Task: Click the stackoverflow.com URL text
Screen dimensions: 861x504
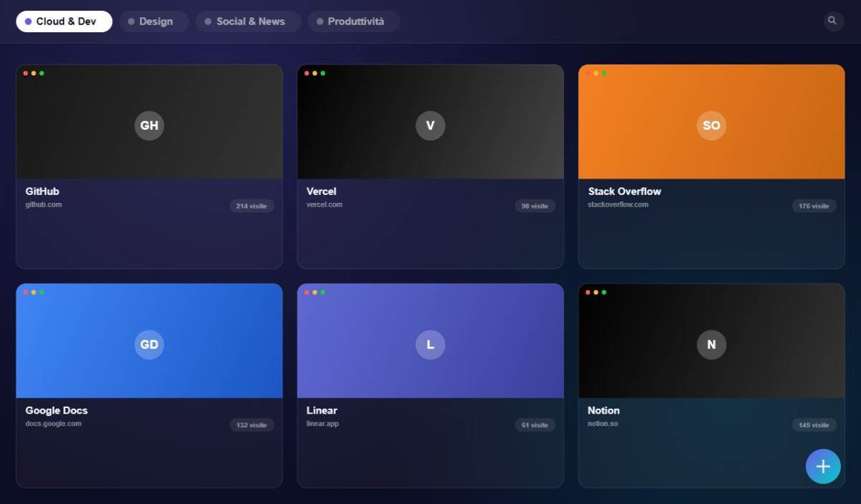Action: 618,205
